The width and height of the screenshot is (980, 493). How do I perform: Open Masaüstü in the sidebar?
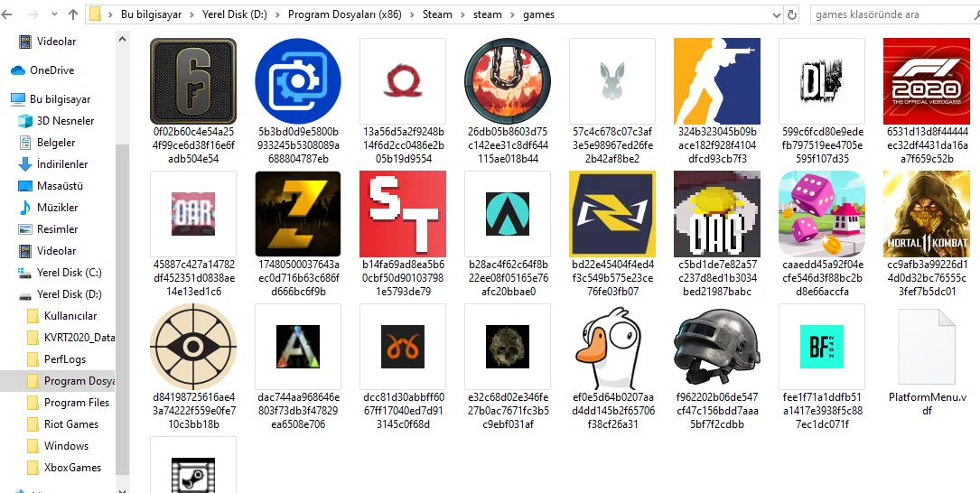(x=60, y=186)
